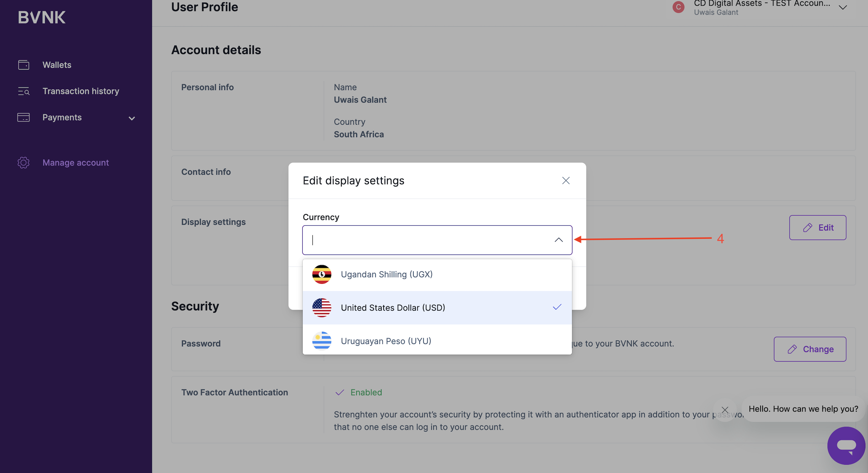The width and height of the screenshot is (868, 473).
Task: Expand the Payments submenu arrow
Action: tap(132, 118)
